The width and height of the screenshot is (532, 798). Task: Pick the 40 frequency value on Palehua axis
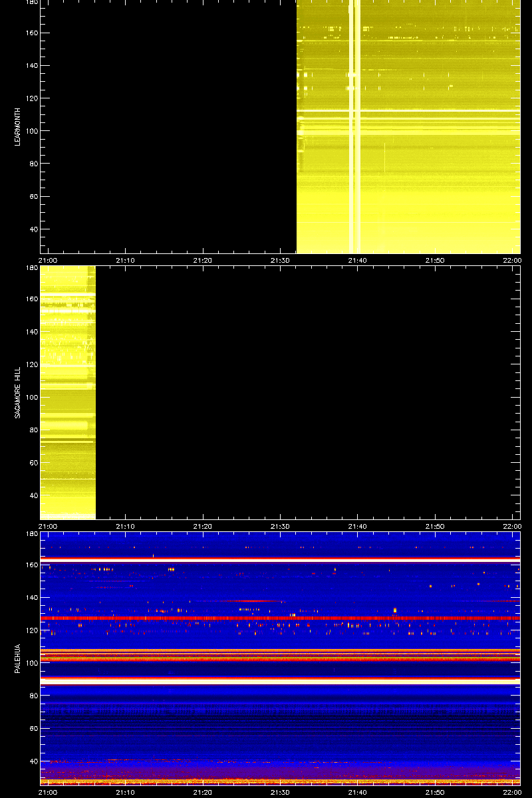[x=33, y=761]
